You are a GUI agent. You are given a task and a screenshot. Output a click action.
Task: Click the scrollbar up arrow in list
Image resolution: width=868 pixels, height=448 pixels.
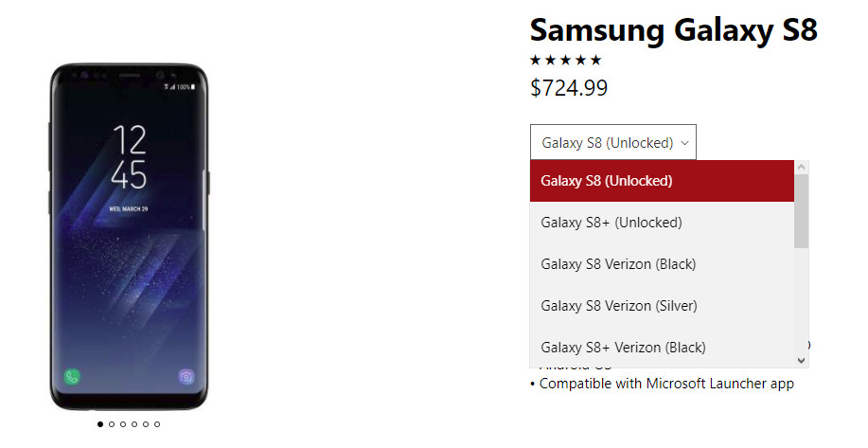(x=801, y=168)
